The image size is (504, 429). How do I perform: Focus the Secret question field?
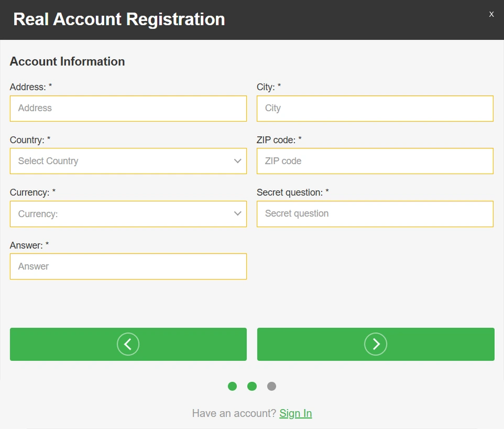pyautogui.click(x=375, y=214)
